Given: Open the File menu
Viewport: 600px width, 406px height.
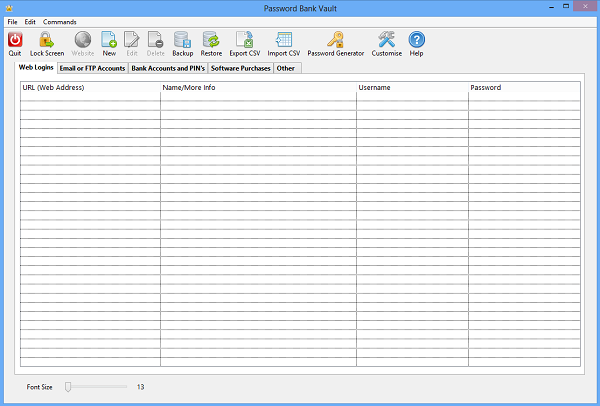Looking at the screenshot, I should coord(12,22).
